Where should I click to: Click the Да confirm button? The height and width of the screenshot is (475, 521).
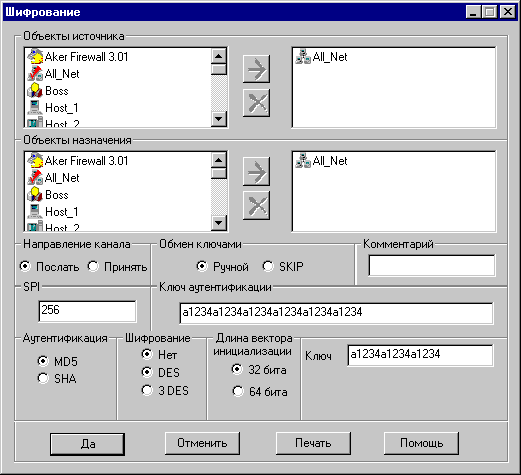click(x=87, y=444)
